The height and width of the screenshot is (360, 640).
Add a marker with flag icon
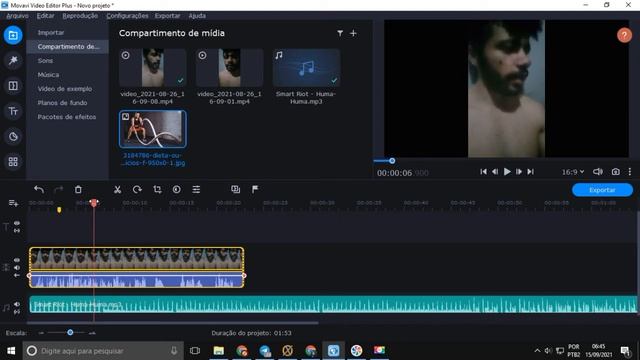point(255,189)
